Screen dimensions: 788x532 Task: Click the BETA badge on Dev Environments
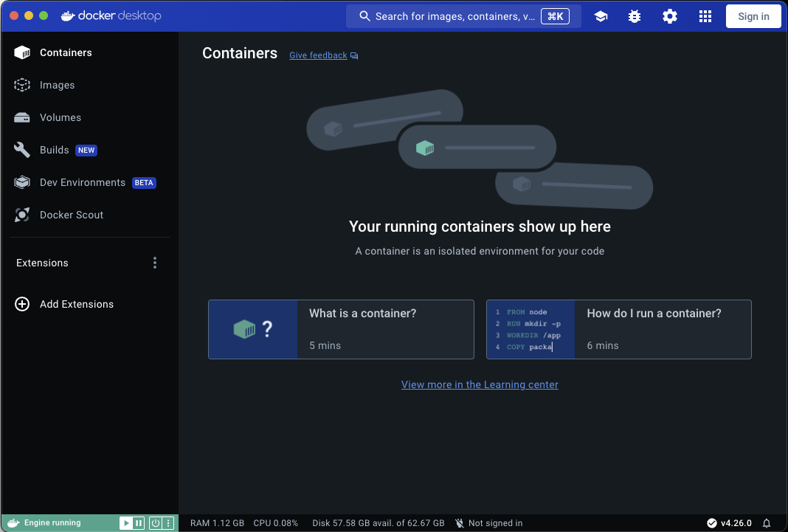click(x=144, y=183)
